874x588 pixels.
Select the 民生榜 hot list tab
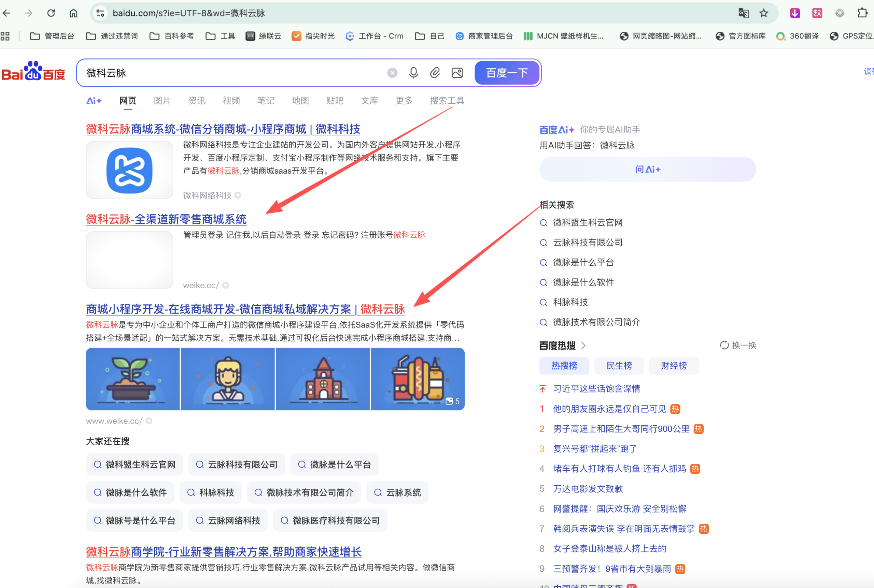[619, 366]
